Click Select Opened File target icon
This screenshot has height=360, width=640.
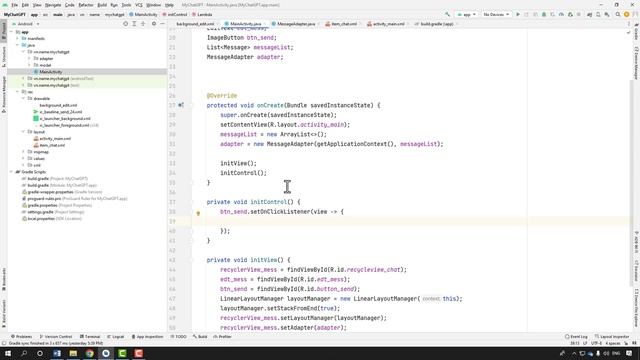point(125,24)
